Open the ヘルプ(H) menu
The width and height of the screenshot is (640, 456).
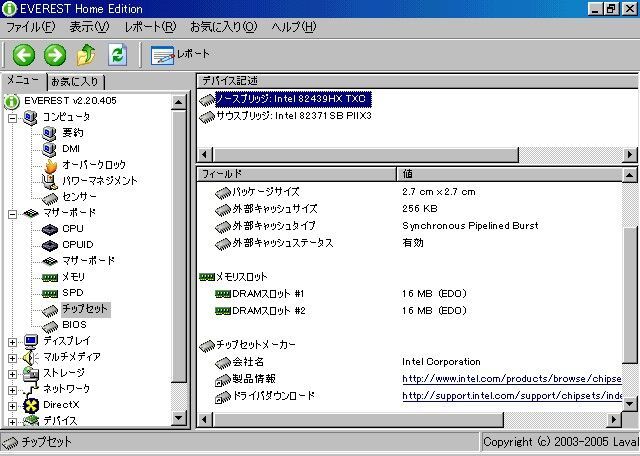click(294, 27)
